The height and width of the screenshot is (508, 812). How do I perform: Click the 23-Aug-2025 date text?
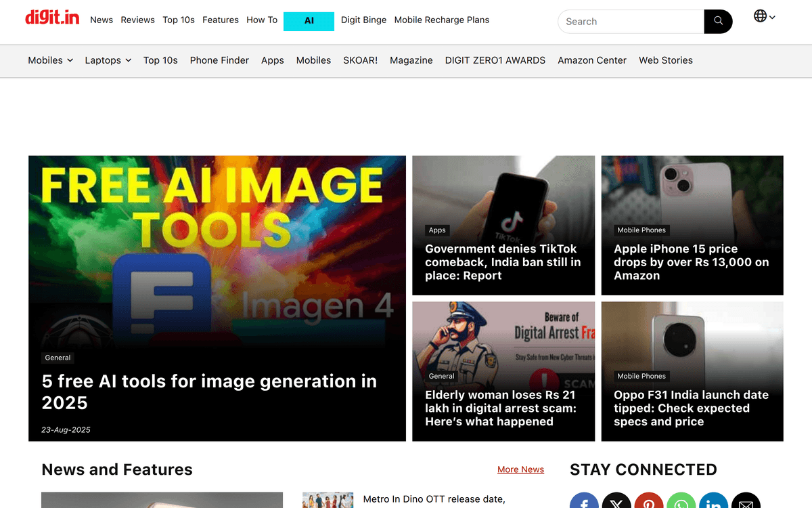pyautogui.click(x=66, y=430)
